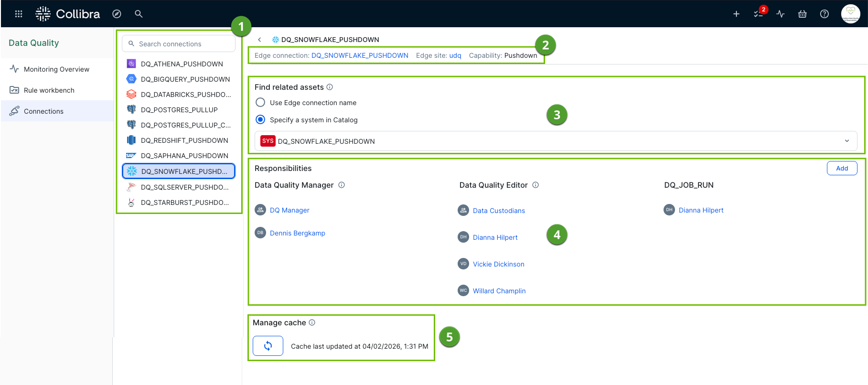Screen dimensions: 868x385
Task: Select DQ_REDSHIFT_PUSHDOWN connection
Action: coord(179,140)
